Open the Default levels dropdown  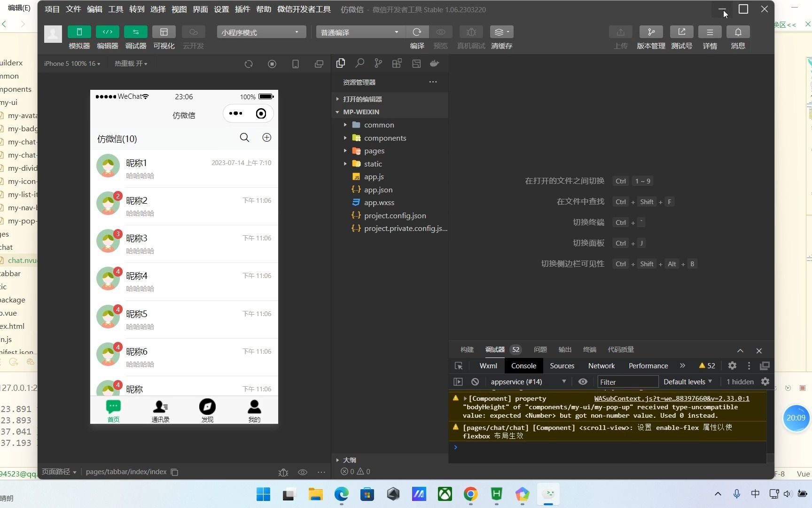[688, 382]
